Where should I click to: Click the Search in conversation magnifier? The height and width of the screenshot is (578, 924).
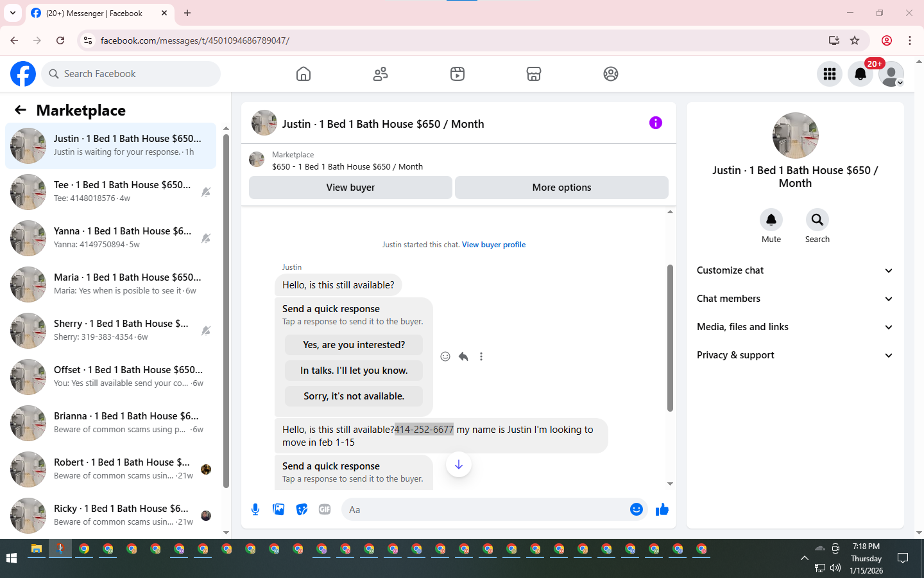(x=817, y=220)
